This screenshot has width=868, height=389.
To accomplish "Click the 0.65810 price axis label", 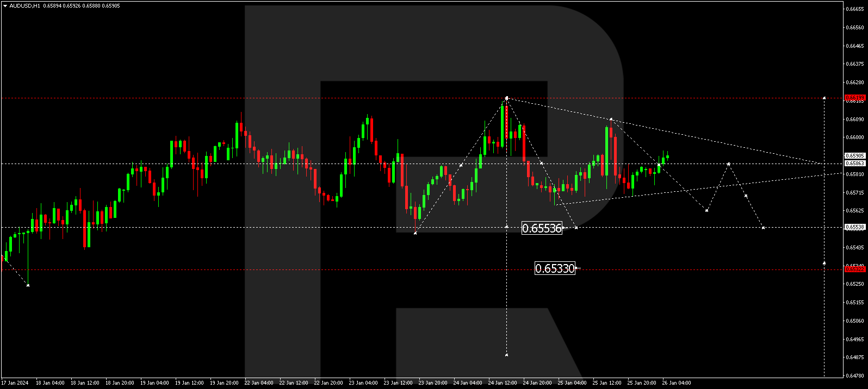I will pyautogui.click(x=855, y=174).
